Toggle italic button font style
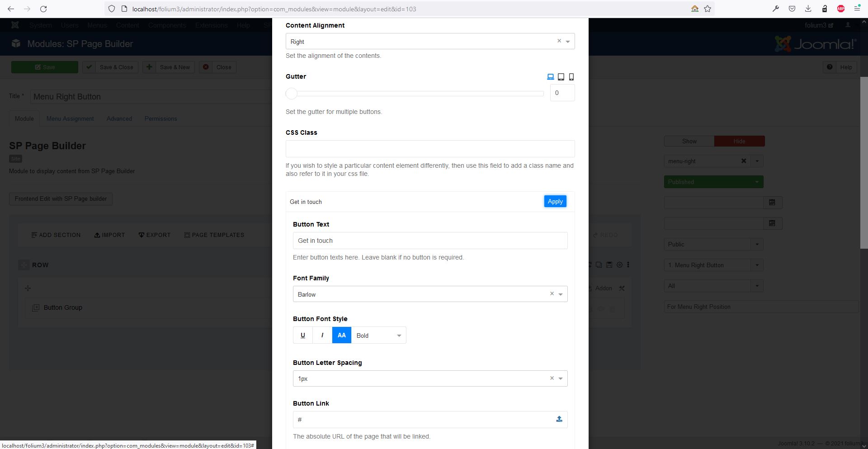 322,335
